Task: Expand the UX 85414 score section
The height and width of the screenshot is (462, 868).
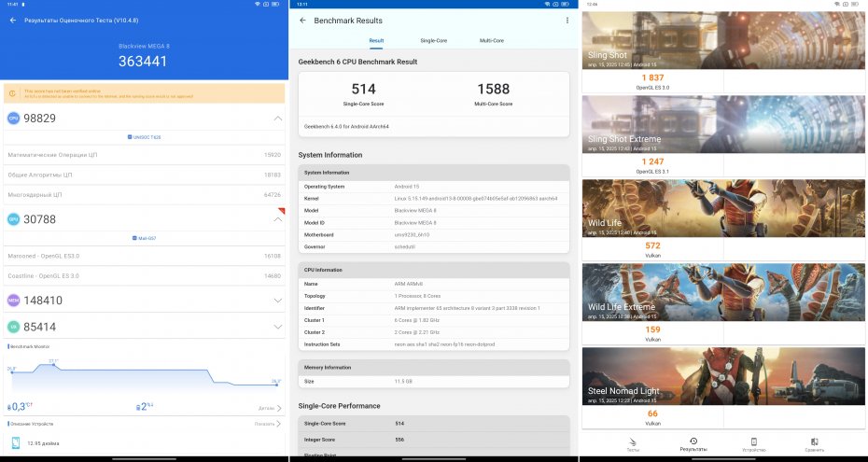Action: pos(277,327)
